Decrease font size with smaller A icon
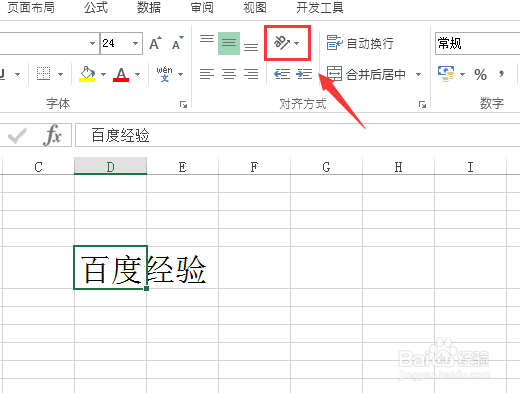Screen dimensions: 520x393 (178, 43)
